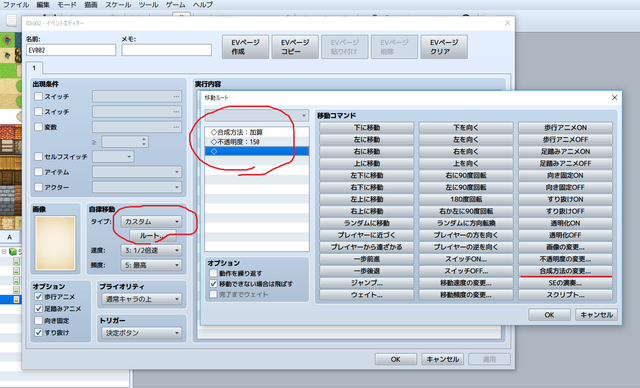The height and width of the screenshot is (388, 640).
Task: Open the move route target dropdown
Action: [x=257, y=115]
